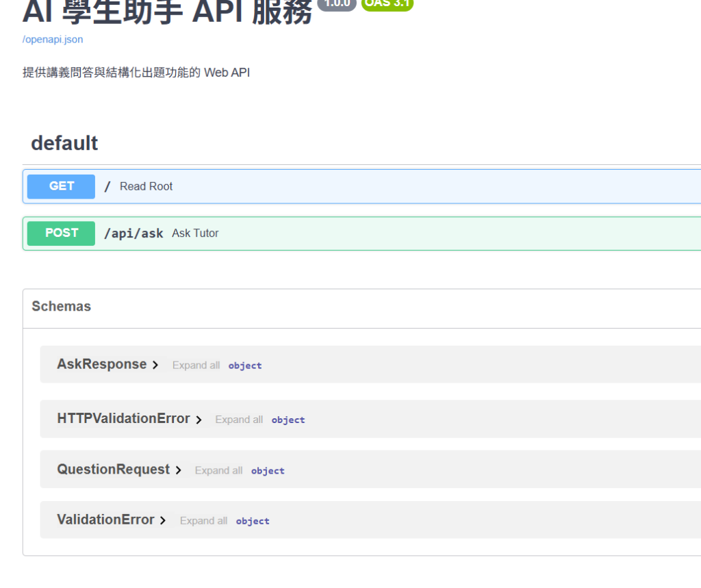Image resolution: width=701 pixels, height=588 pixels.
Task: Open the /openapi.json link
Action: point(53,39)
